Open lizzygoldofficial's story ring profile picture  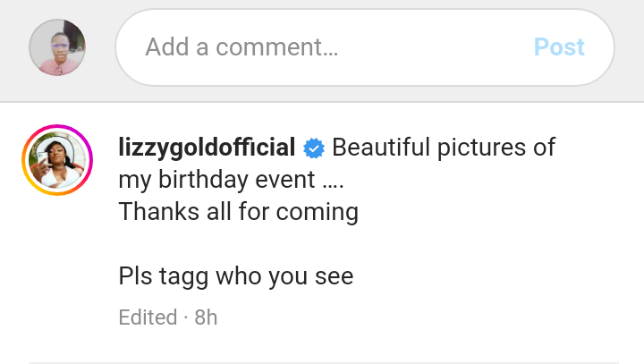[57, 160]
